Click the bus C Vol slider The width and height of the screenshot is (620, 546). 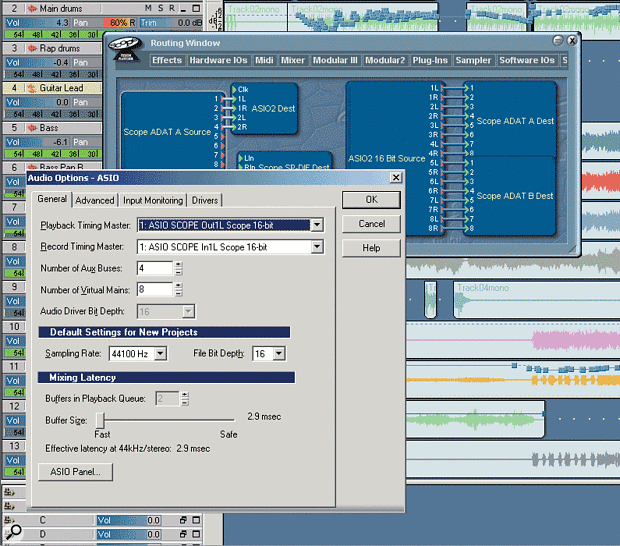pos(129,520)
